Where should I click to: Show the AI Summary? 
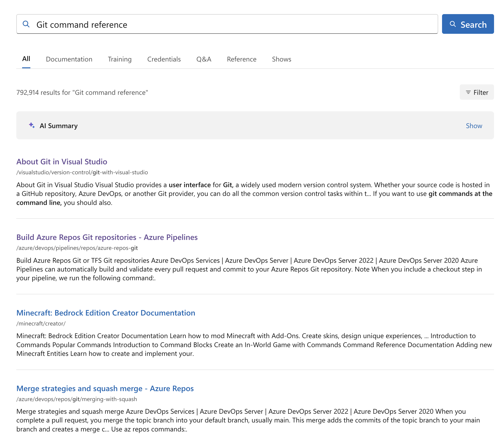point(474,126)
